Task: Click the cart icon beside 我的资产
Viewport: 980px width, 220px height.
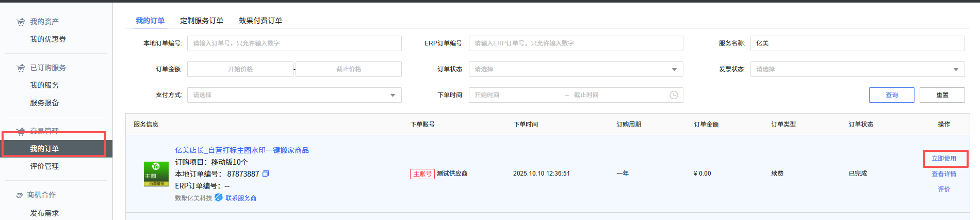Action: point(21,22)
